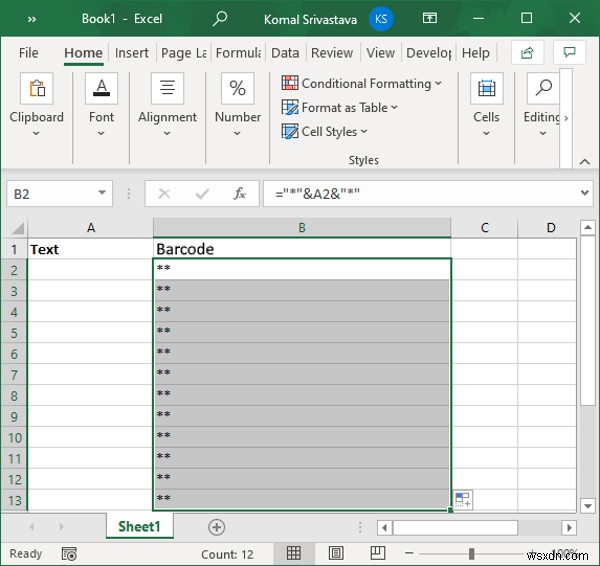
Task: Click inside the formula bar text
Action: (x=420, y=194)
